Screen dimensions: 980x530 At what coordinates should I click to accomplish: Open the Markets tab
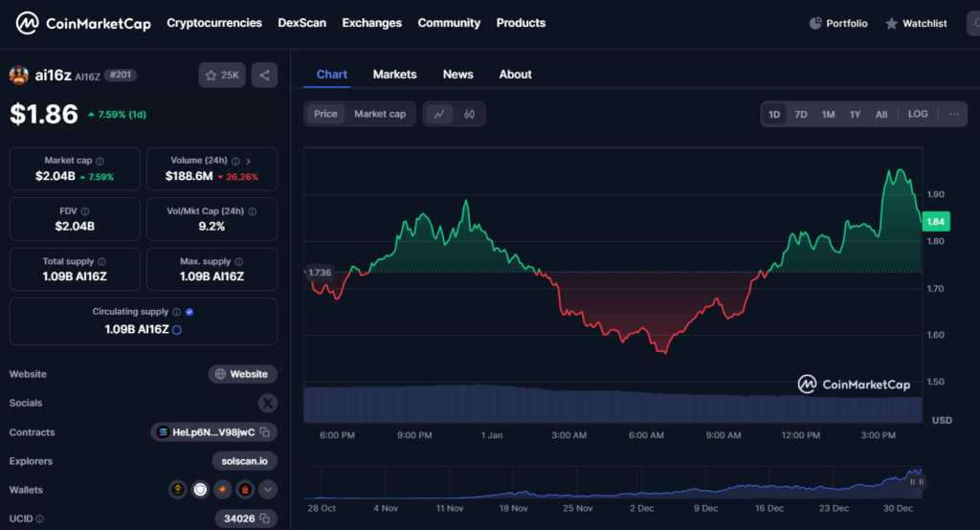(x=394, y=74)
